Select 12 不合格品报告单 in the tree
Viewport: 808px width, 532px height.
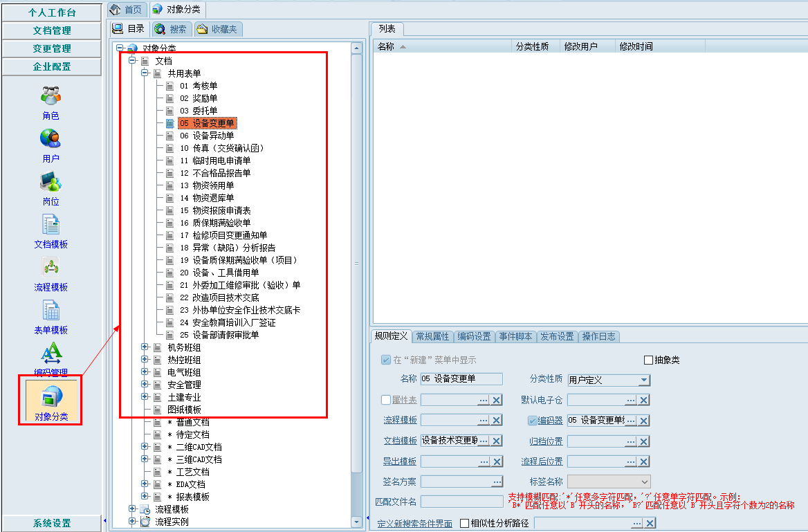215,173
